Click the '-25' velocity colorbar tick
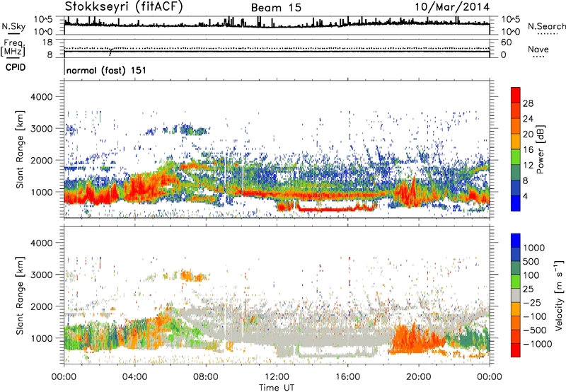This screenshot has width=566, height=392. (532, 302)
